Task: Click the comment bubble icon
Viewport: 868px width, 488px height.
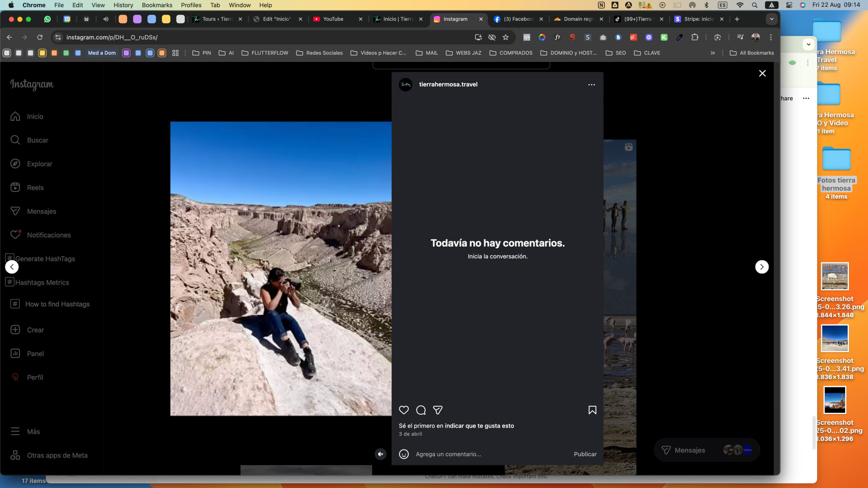Action: (x=421, y=410)
